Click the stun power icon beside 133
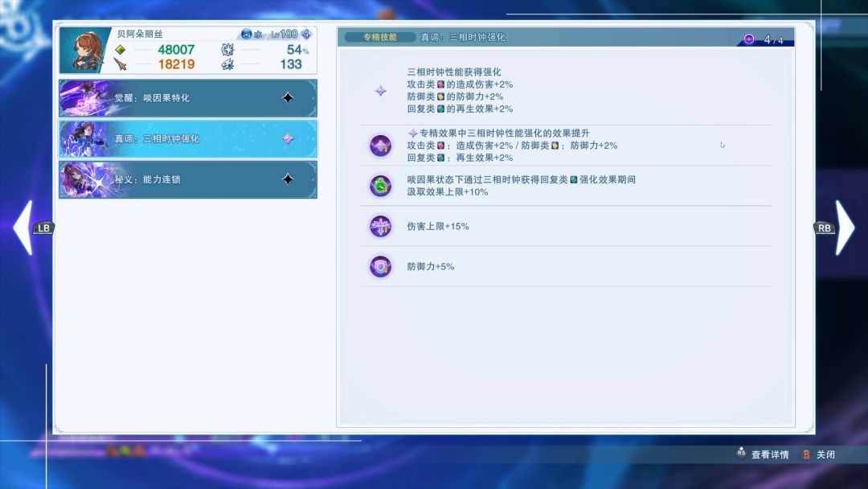868x489 pixels. pos(227,65)
